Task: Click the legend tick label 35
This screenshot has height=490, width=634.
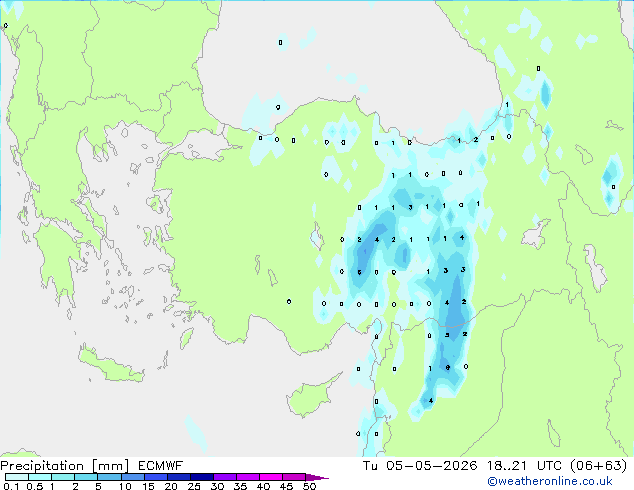Action: (x=240, y=486)
